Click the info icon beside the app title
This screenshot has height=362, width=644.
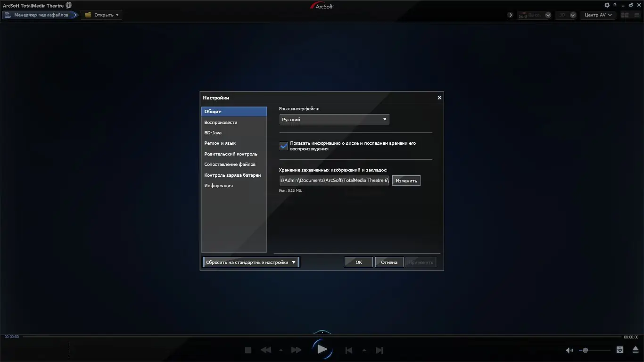point(69,5)
